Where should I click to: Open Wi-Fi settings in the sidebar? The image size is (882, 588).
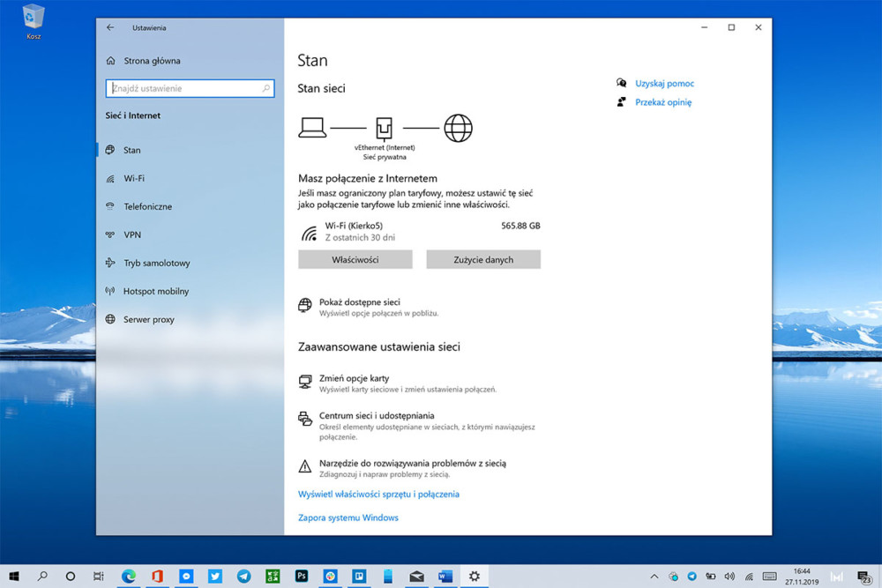point(190,178)
